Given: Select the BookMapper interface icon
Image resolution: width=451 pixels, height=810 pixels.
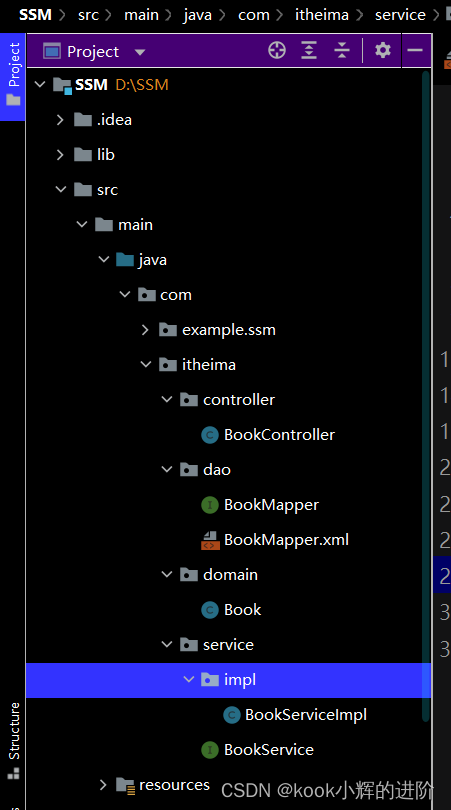Looking at the screenshot, I should (x=209, y=505).
